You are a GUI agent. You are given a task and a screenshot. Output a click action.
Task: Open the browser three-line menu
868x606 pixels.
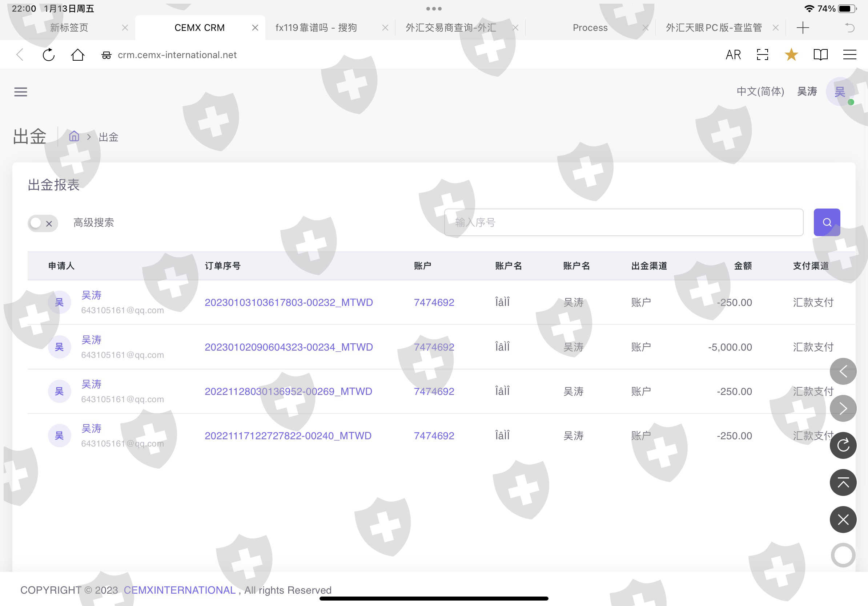[849, 55]
